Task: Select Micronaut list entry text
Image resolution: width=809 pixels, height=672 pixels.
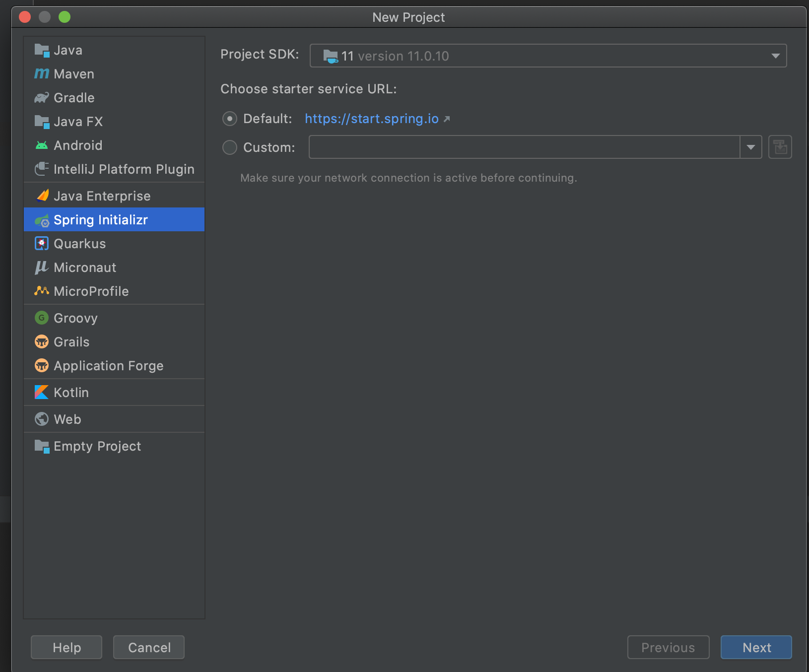Action: [85, 268]
